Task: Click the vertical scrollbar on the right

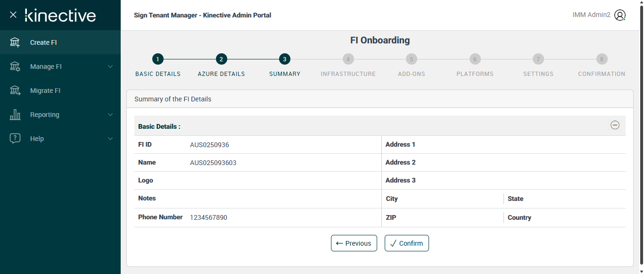Action: point(641,137)
